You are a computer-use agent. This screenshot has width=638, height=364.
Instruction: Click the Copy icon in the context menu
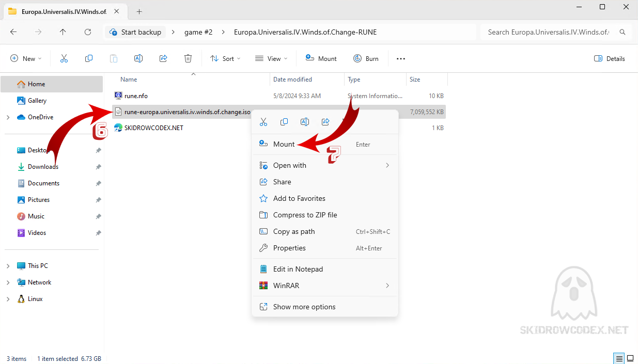284,122
